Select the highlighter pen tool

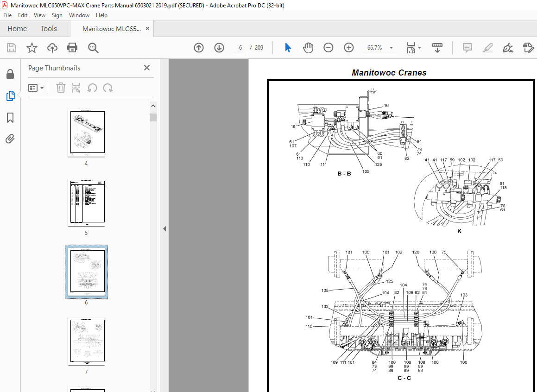click(488, 48)
